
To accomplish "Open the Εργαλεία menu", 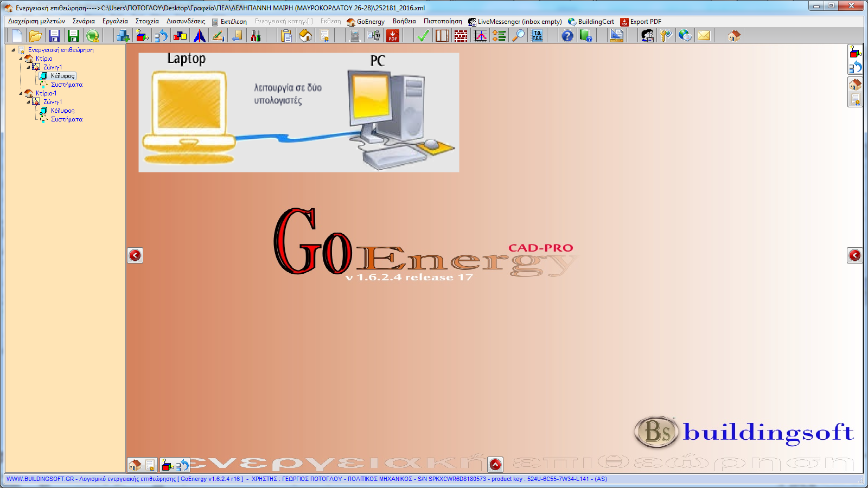I will [x=115, y=22].
